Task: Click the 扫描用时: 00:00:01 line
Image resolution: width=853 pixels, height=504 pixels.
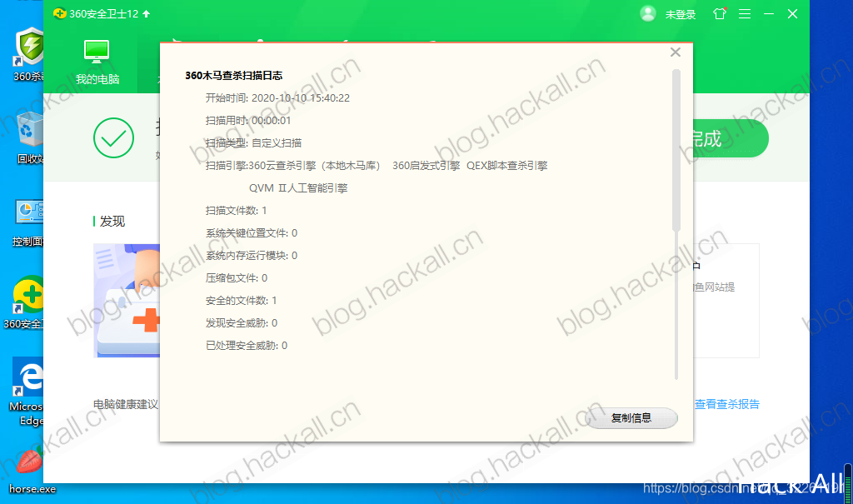Action: (248, 120)
